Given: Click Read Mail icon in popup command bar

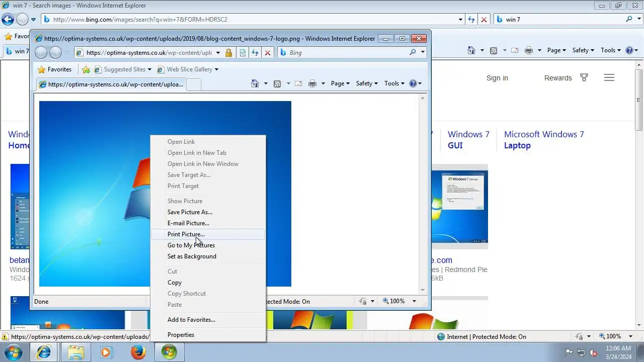Looking at the screenshot, I should [x=298, y=83].
